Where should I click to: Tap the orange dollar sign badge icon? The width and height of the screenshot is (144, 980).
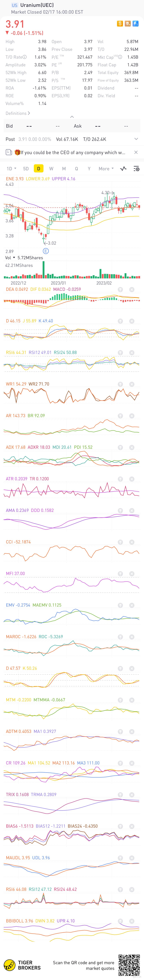pyautogui.click(x=120, y=24)
